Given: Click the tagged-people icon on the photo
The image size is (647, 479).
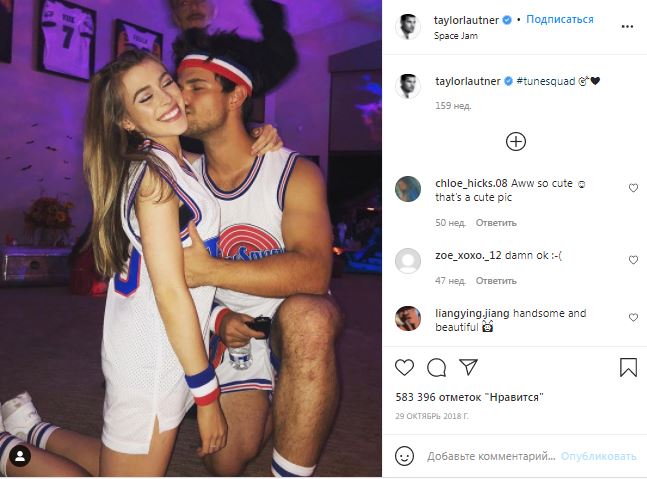Looking at the screenshot, I should pyautogui.click(x=20, y=456).
